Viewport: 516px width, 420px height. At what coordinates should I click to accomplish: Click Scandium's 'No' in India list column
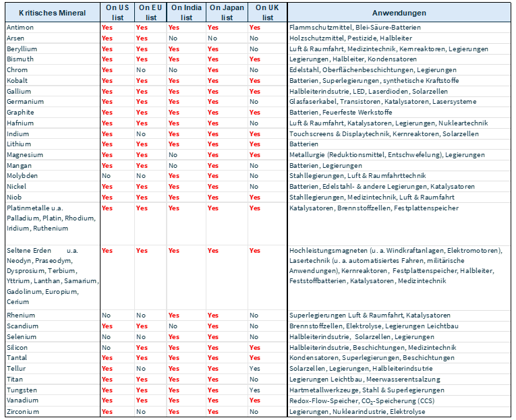[173, 326]
